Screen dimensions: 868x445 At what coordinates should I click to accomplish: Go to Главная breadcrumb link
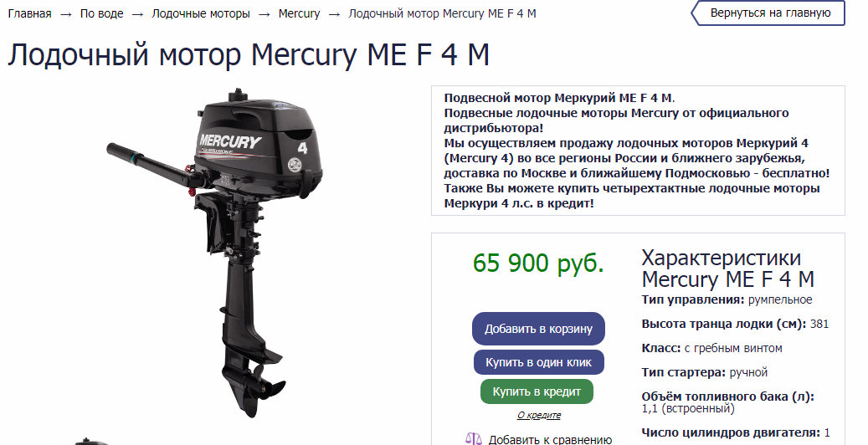click(x=30, y=13)
